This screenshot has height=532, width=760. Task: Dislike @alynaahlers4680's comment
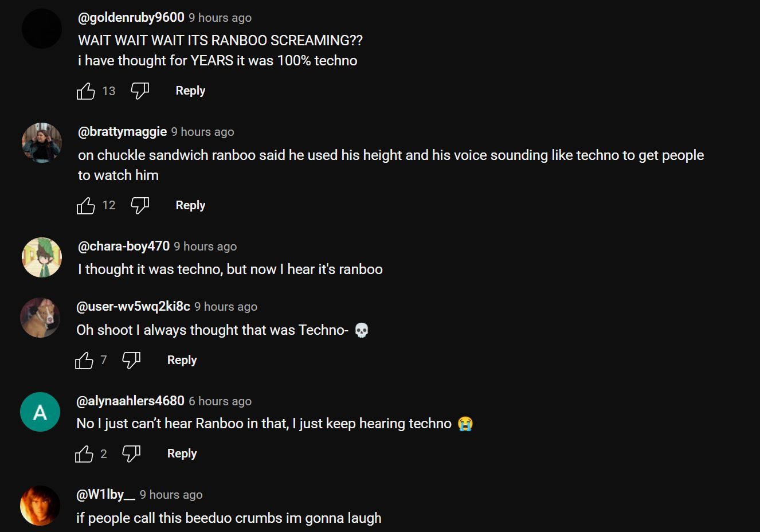(x=131, y=454)
